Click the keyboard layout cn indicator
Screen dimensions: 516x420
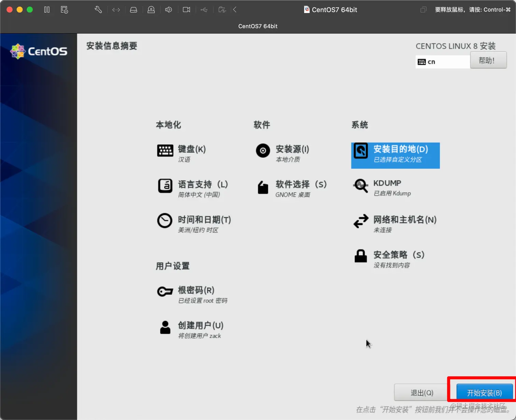(x=443, y=62)
